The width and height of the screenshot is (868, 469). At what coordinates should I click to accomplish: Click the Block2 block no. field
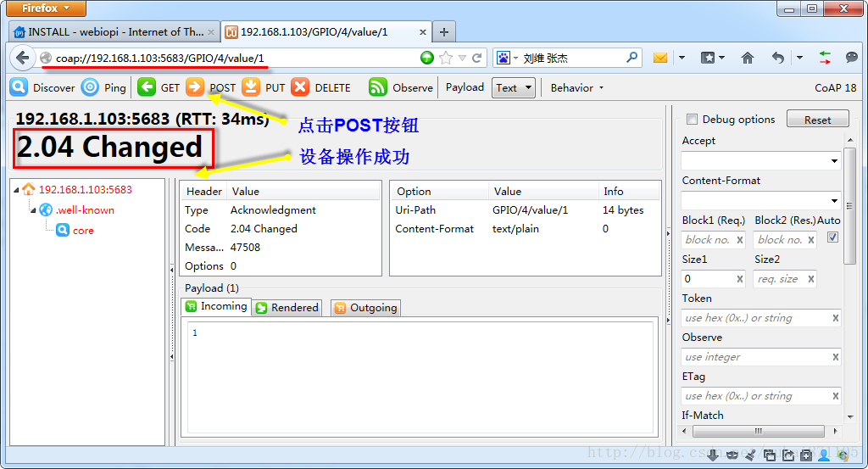pos(784,240)
